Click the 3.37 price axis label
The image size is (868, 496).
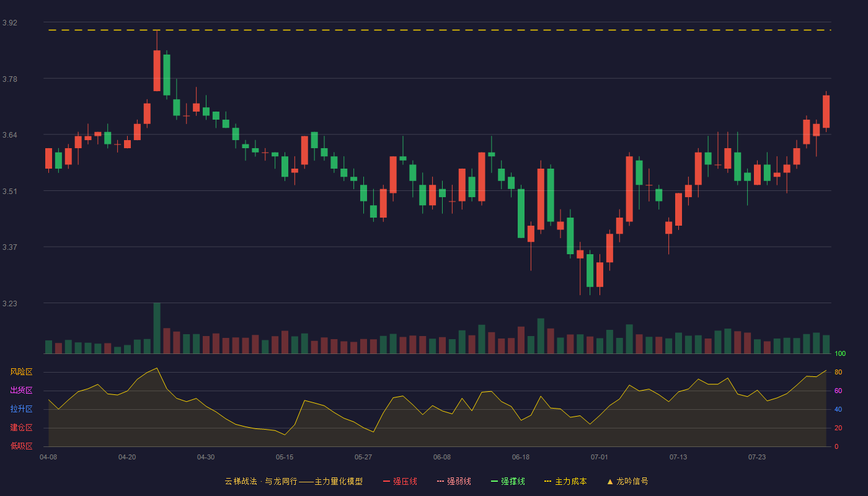point(10,247)
